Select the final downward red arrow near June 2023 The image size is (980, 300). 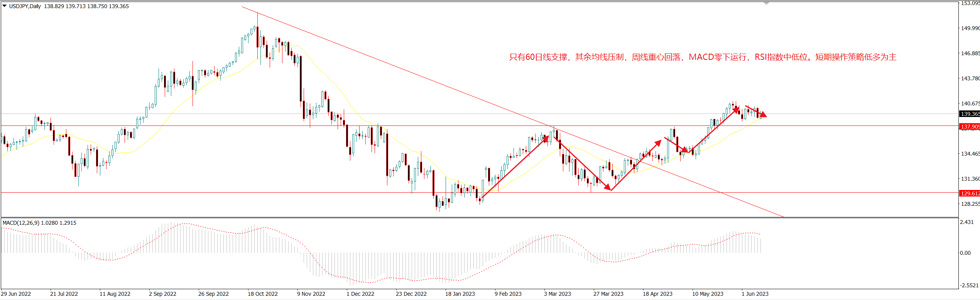(x=756, y=111)
